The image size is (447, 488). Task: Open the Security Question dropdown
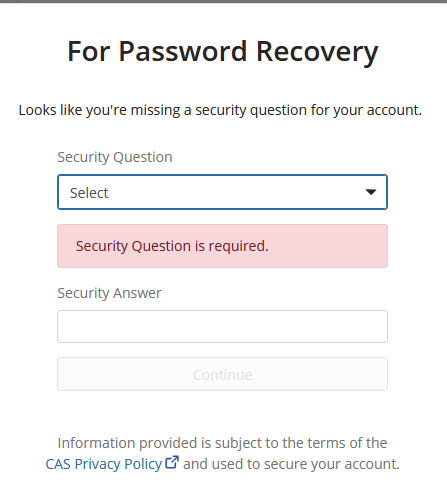pos(222,192)
